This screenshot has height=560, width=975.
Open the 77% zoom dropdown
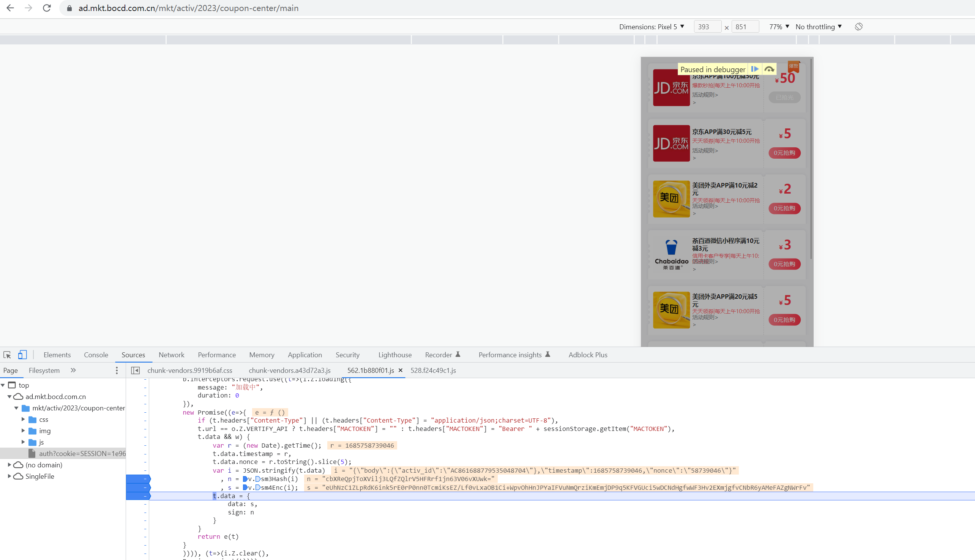779,27
